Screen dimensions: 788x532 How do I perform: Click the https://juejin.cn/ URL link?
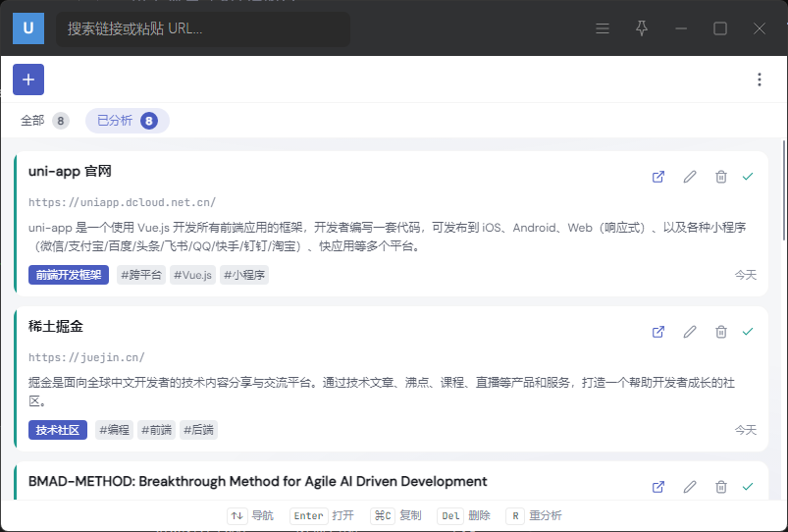[86, 357]
